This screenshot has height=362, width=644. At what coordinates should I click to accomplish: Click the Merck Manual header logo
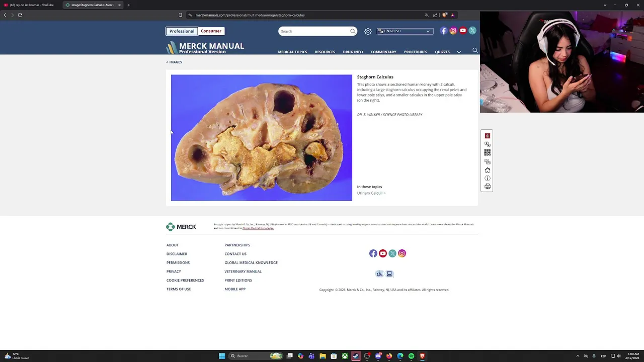(205, 47)
